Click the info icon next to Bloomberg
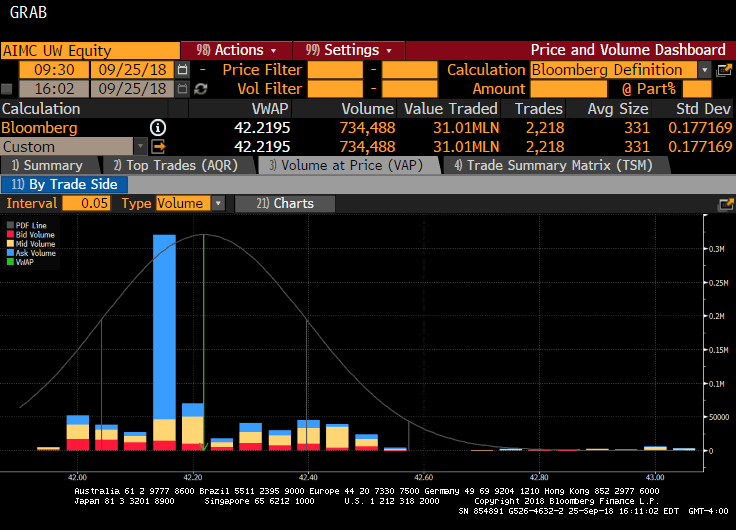This screenshot has width=736, height=530. point(158,128)
